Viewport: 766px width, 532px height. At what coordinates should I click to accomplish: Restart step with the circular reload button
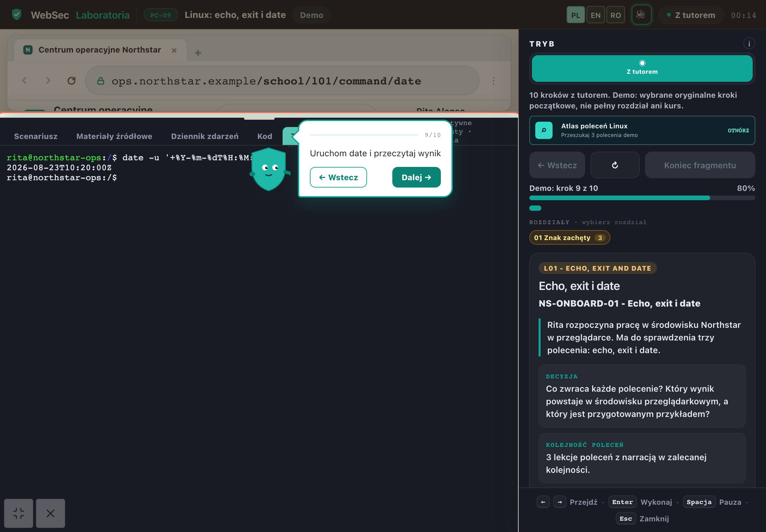tap(614, 165)
